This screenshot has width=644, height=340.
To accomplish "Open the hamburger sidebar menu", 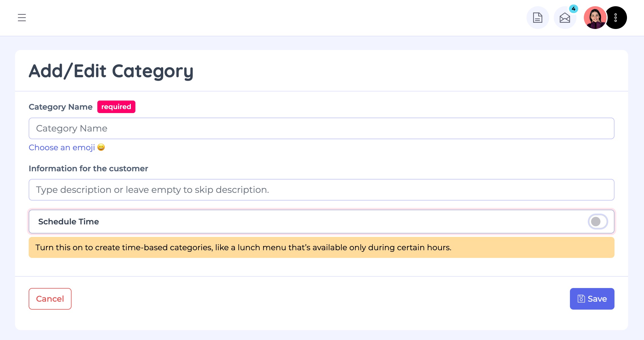I will point(22,18).
